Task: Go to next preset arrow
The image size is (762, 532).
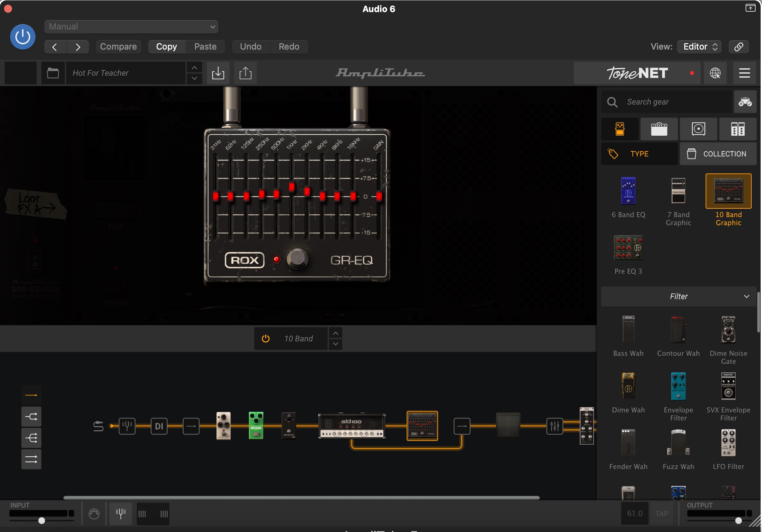Action: [x=78, y=47]
